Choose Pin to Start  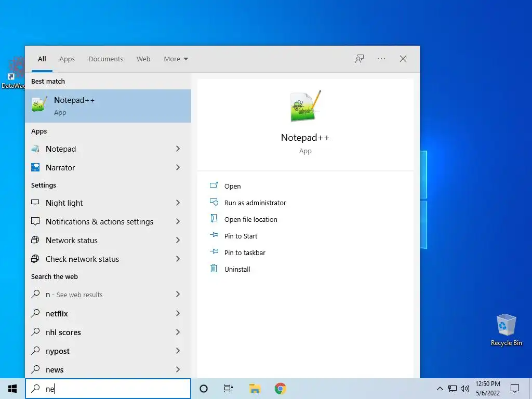coord(241,236)
